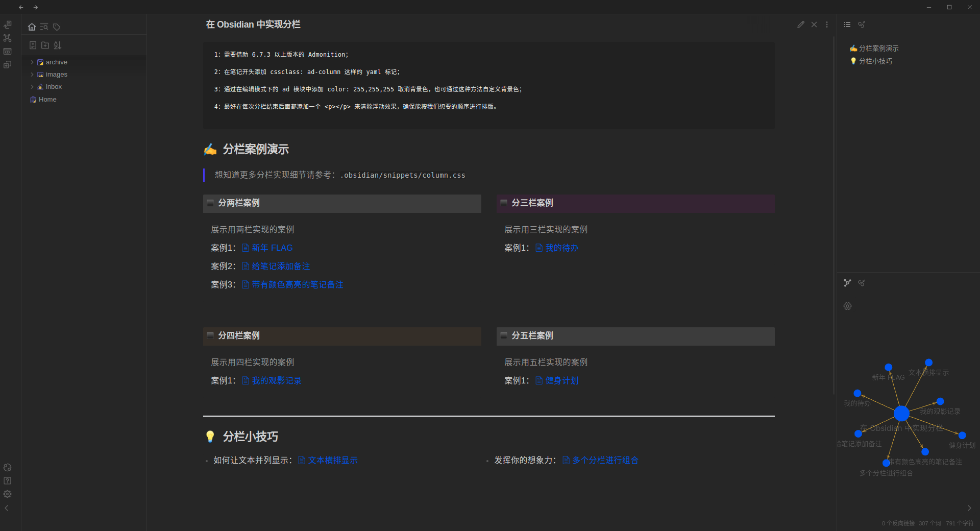This screenshot has height=531, width=980.
Task: Select the 文本横排显示 graph node
Action: [x=928, y=363]
